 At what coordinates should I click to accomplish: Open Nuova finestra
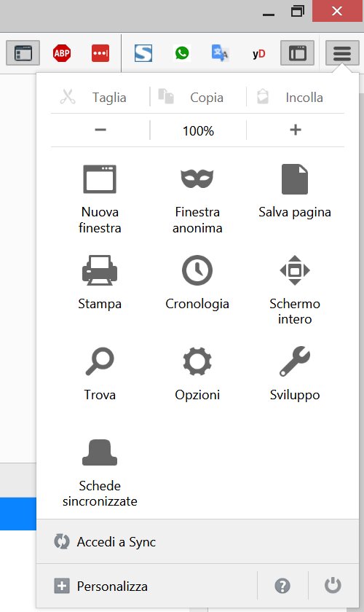coord(100,199)
